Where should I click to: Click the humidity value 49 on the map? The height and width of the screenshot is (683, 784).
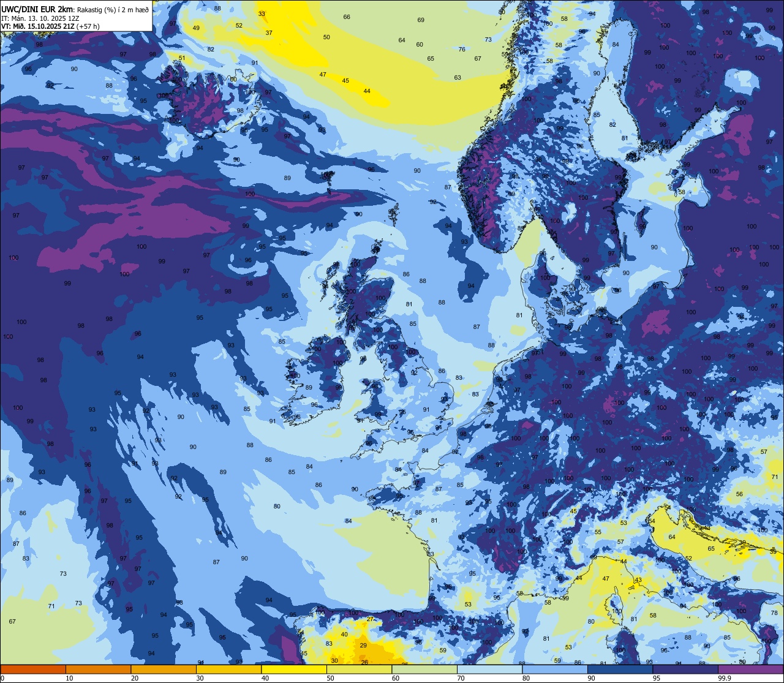[x=196, y=28]
